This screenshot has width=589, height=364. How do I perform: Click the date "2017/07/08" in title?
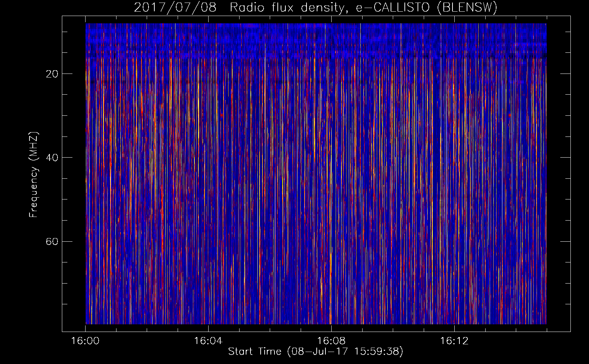click(x=175, y=8)
